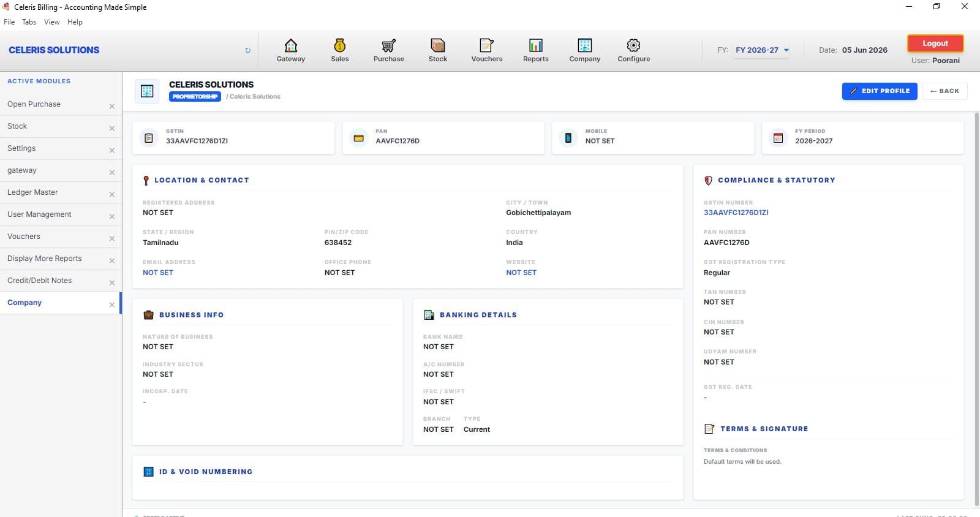
Task: Click the FY Period calendar icon
Action: click(778, 138)
